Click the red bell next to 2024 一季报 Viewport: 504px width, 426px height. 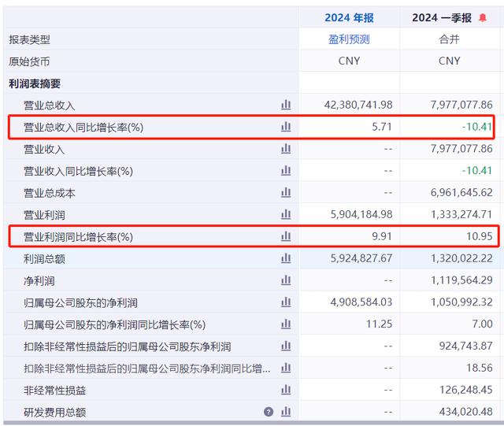[x=483, y=18]
